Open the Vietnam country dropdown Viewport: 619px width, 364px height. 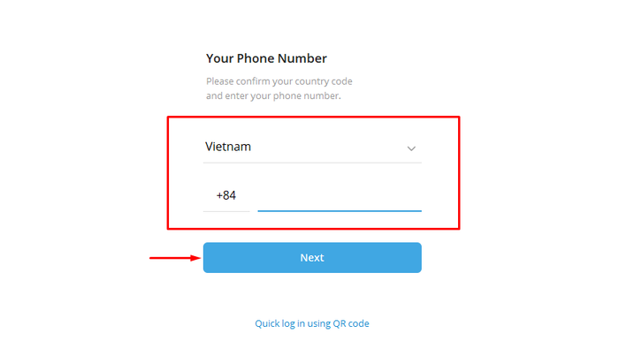[x=312, y=147]
